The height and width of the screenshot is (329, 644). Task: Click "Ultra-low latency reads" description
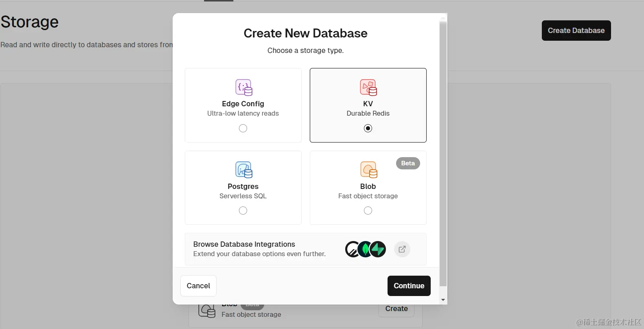click(243, 114)
